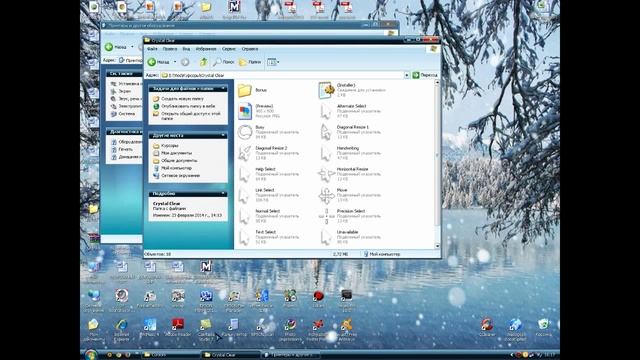Select the Bonus folder
Viewport: 640px width, 360px height.
(x=252, y=90)
